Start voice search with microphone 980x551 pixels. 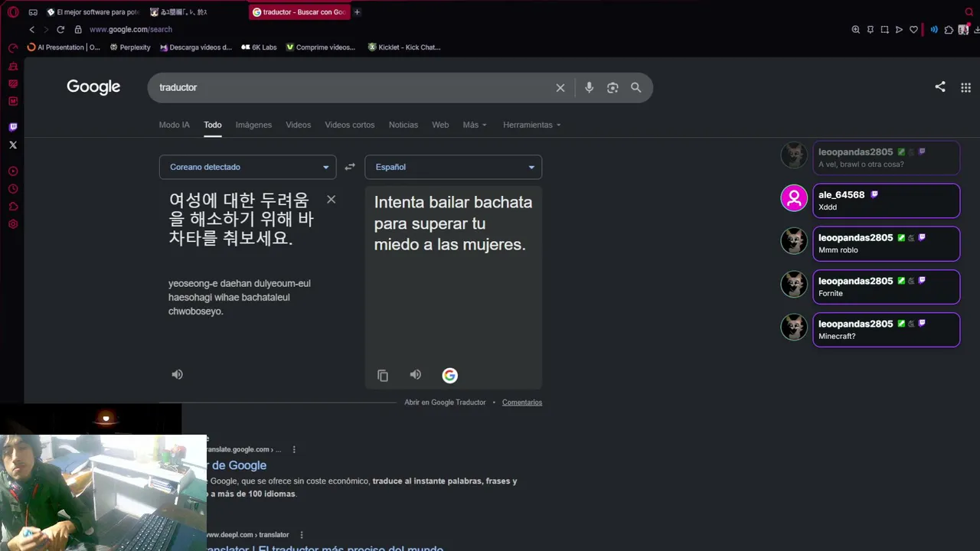tap(589, 88)
